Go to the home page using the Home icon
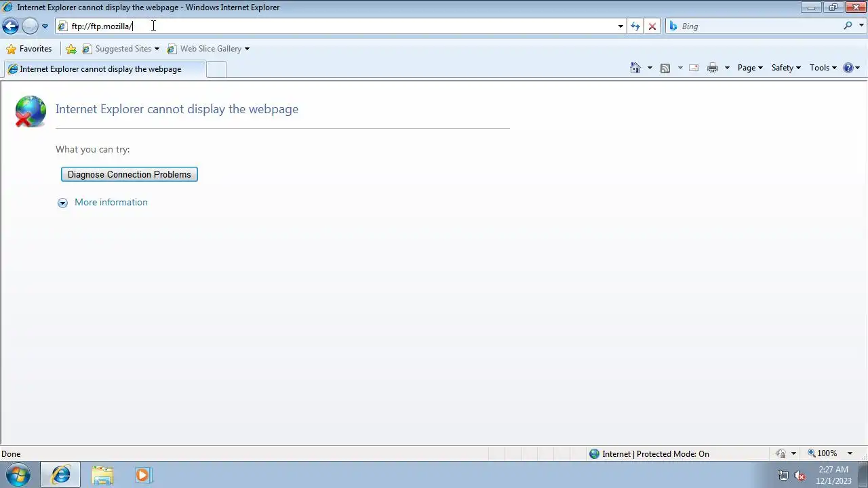The height and width of the screenshot is (488, 868). (635, 68)
